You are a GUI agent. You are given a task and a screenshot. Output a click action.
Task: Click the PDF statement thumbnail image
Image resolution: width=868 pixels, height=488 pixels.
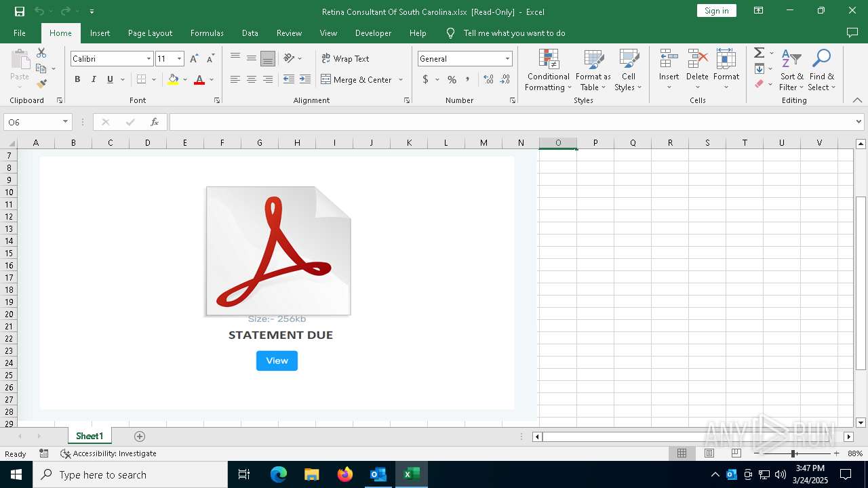coord(278,251)
